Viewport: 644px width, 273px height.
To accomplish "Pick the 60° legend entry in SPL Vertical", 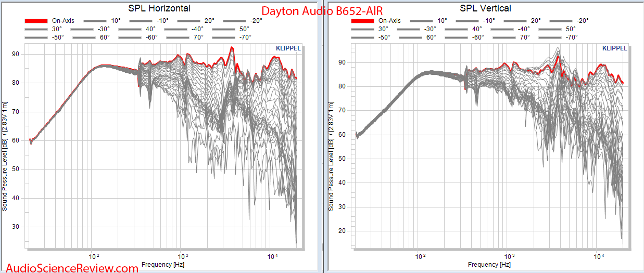I will click(x=417, y=37).
